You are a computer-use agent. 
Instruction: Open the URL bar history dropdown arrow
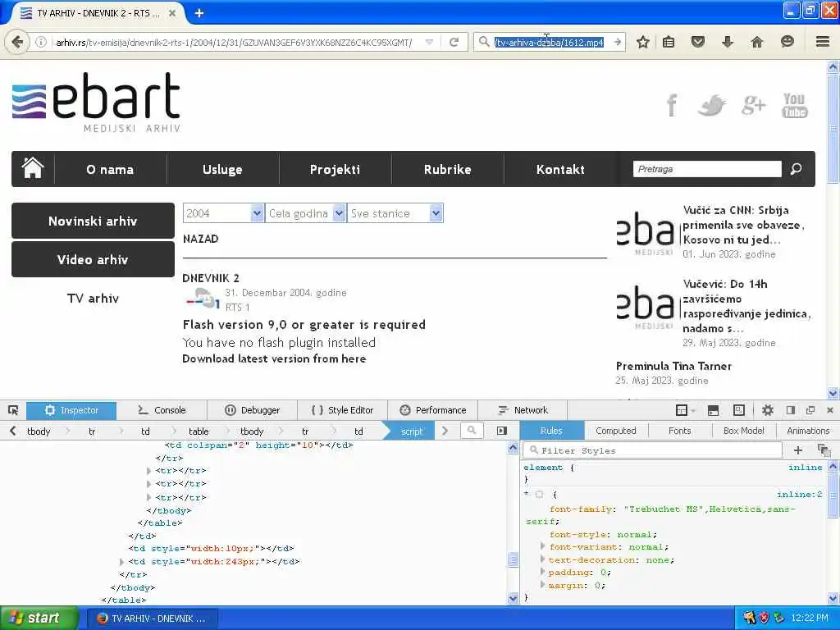click(x=429, y=42)
